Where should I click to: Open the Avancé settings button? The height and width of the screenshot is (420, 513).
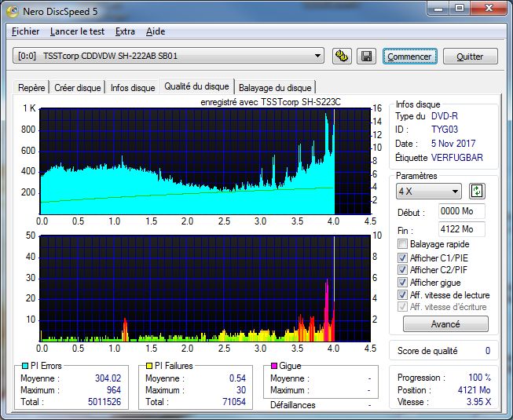[445, 324]
